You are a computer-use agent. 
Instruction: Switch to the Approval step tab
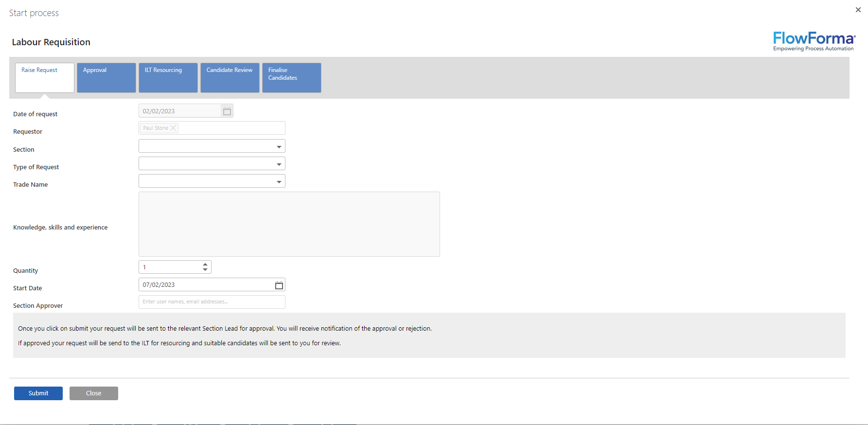[106, 77]
